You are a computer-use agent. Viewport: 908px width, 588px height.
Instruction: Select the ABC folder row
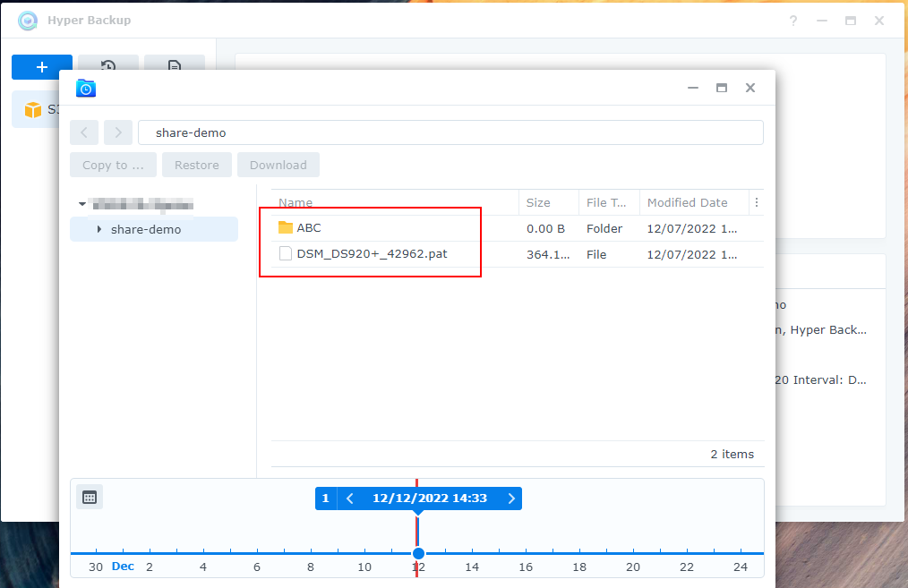click(309, 228)
